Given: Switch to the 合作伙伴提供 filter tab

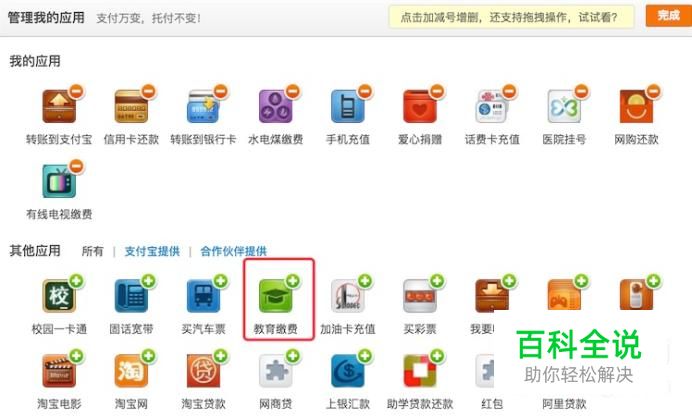Looking at the screenshot, I should tap(233, 251).
